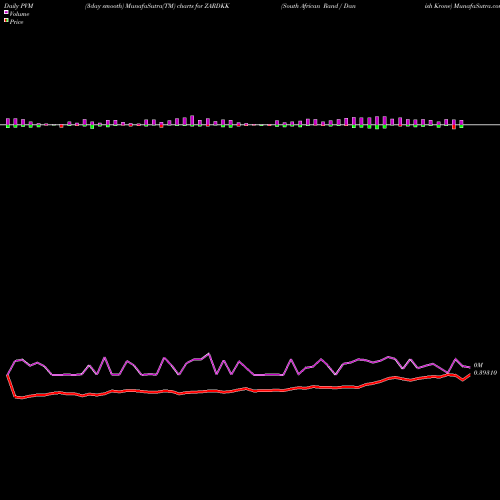Select the 'Price' legend label
The width and height of the screenshot is (500, 500).
pyautogui.click(x=16, y=22)
